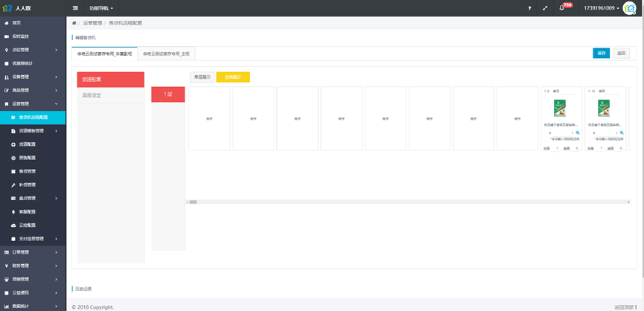
Task: Switch to second cabinet tab 主柜
Action: 166,54
